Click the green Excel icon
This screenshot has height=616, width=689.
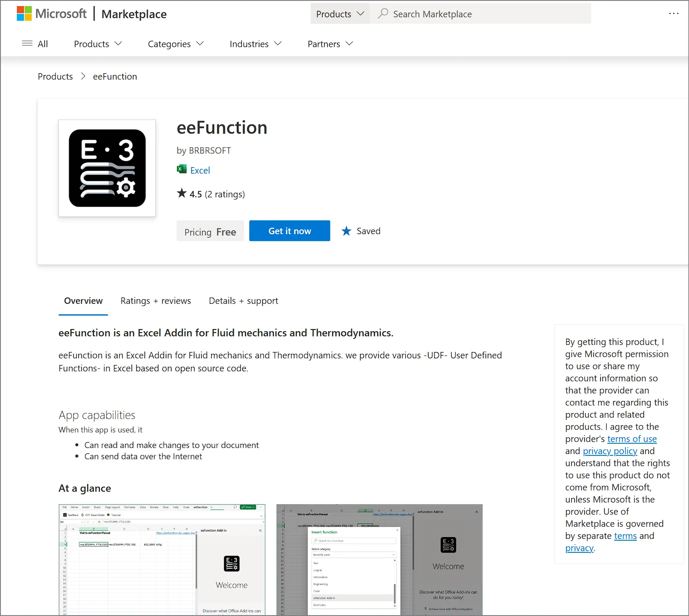182,170
